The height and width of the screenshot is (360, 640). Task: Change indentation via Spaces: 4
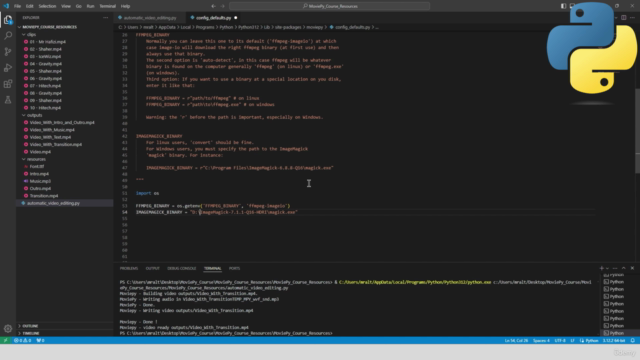point(541,340)
